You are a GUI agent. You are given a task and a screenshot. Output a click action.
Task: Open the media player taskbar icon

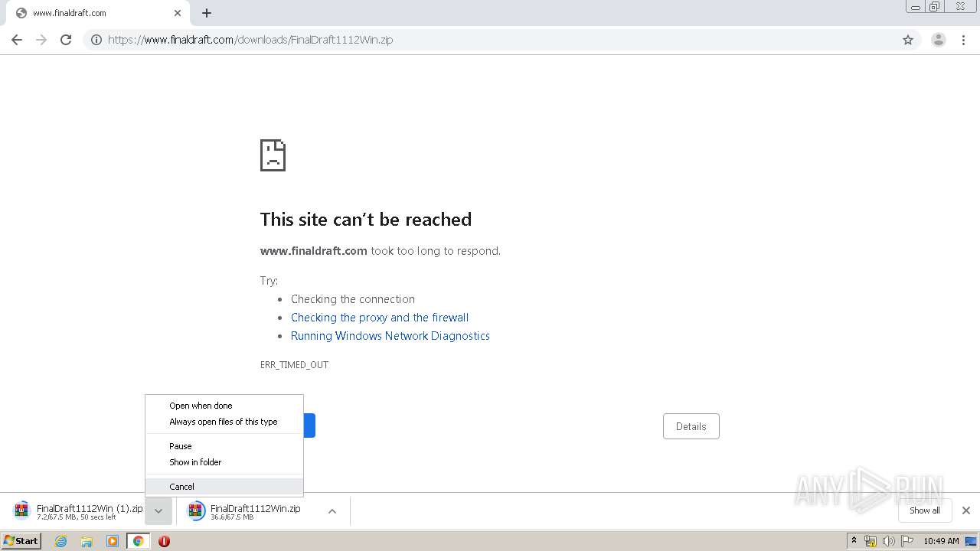[x=113, y=541]
